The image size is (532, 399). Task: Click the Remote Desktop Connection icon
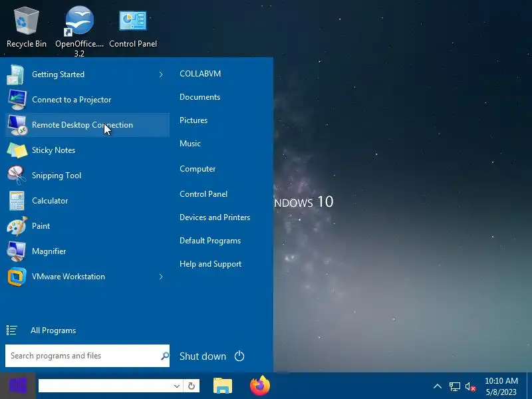17,125
